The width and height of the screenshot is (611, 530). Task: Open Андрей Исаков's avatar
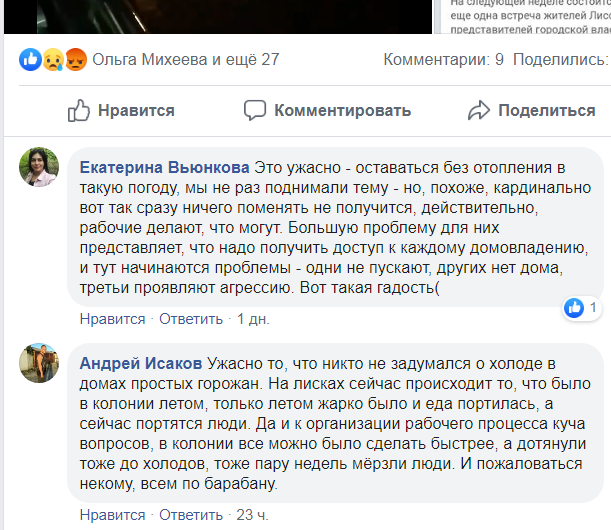(x=39, y=363)
